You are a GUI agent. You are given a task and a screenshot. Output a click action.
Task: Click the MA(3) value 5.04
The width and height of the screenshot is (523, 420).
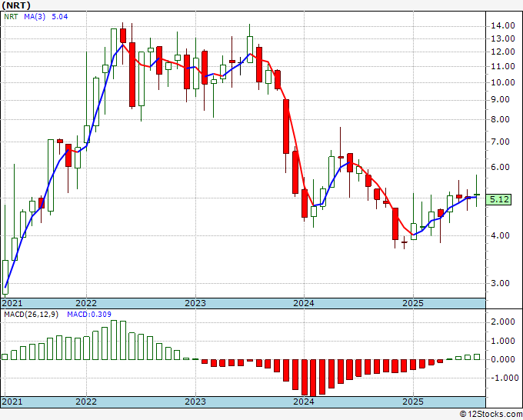(60, 17)
